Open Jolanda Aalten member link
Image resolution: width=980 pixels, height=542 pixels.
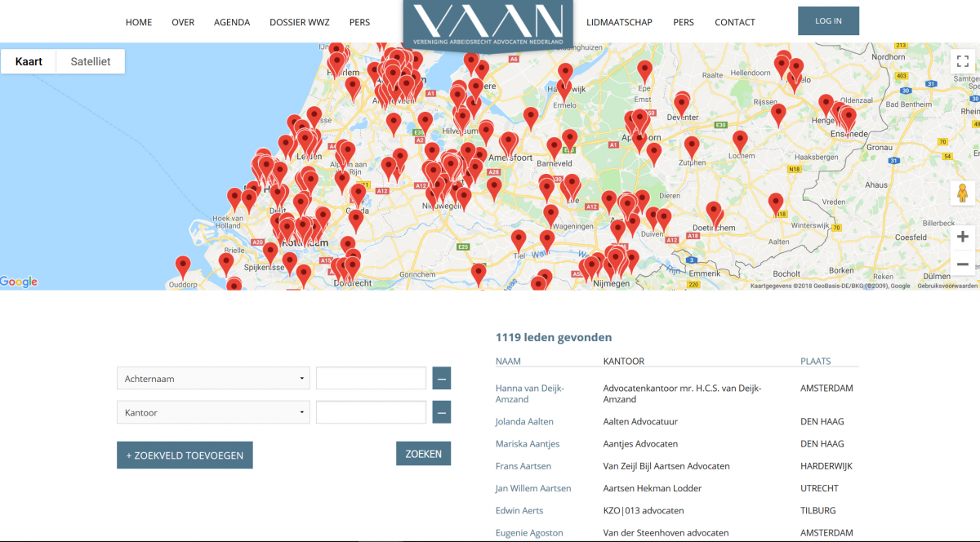[x=524, y=421]
